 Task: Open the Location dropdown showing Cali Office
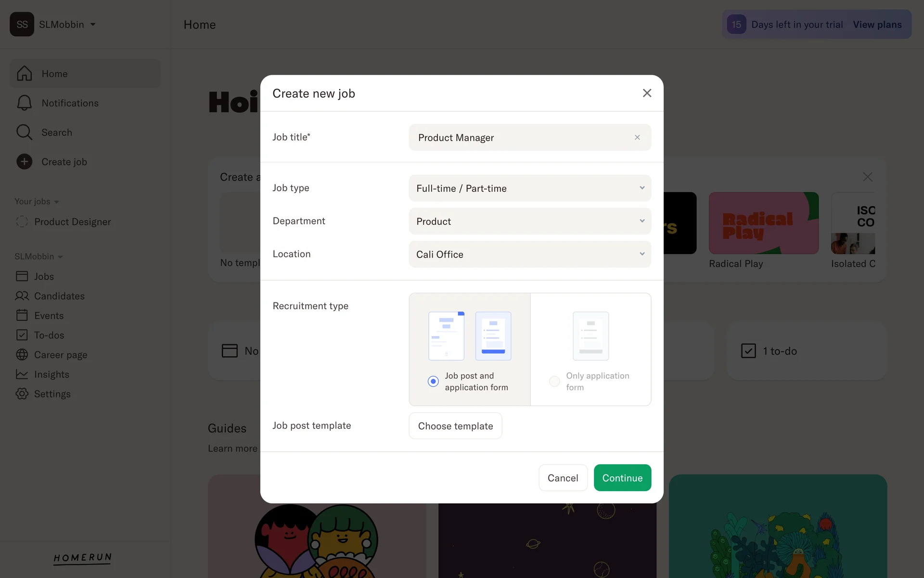(x=530, y=254)
